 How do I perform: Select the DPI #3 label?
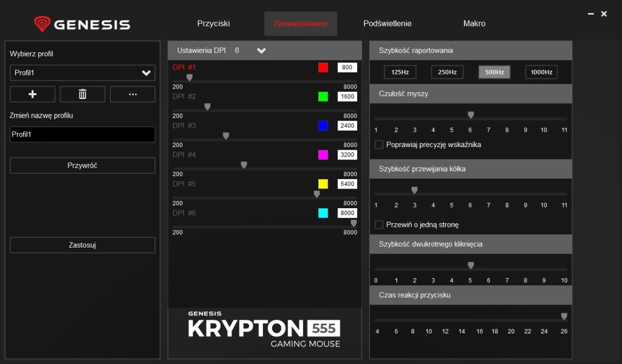click(x=184, y=125)
